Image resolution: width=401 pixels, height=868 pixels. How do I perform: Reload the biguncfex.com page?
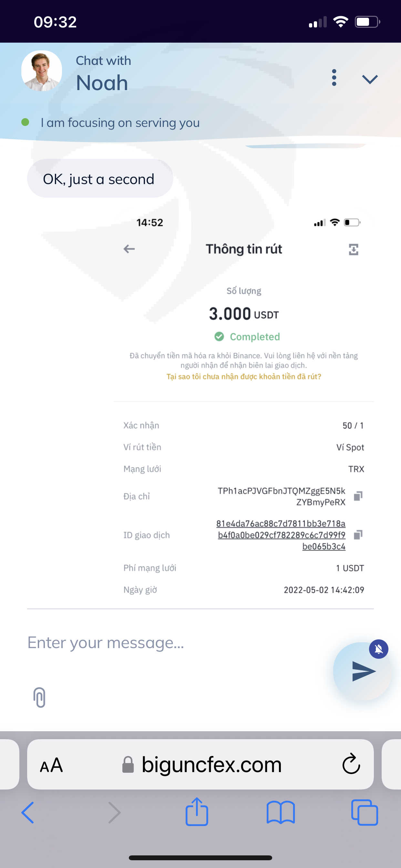(351, 764)
